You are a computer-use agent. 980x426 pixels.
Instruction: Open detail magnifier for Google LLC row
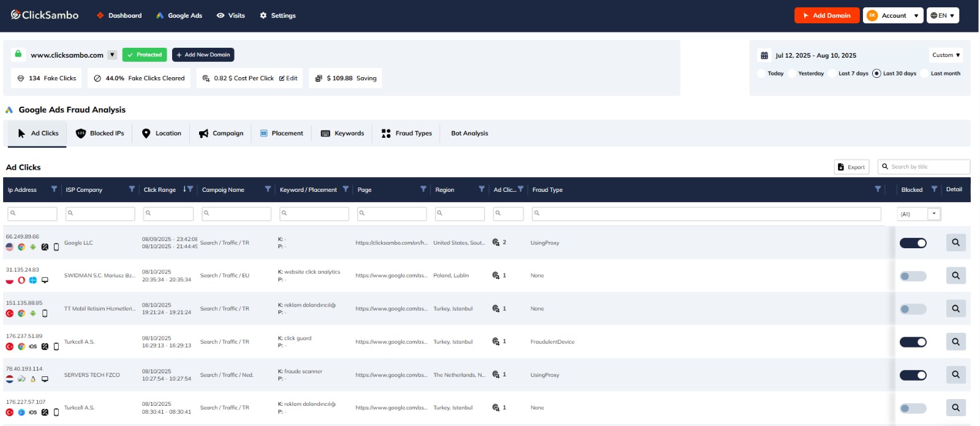(x=955, y=243)
